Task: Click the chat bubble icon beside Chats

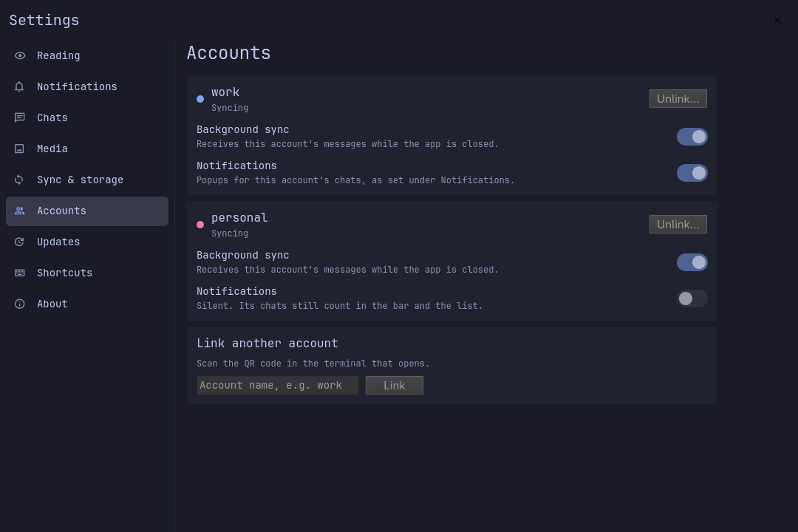Action: click(19, 117)
